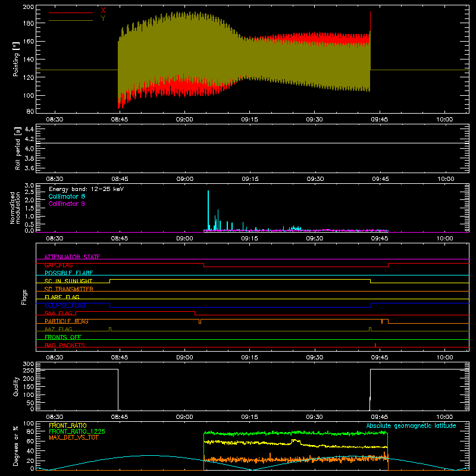Click the '80' value on Degrees or % axis
Image resolution: width=476 pixels, height=476 pixels.
pyautogui.click(x=30, y=431)
